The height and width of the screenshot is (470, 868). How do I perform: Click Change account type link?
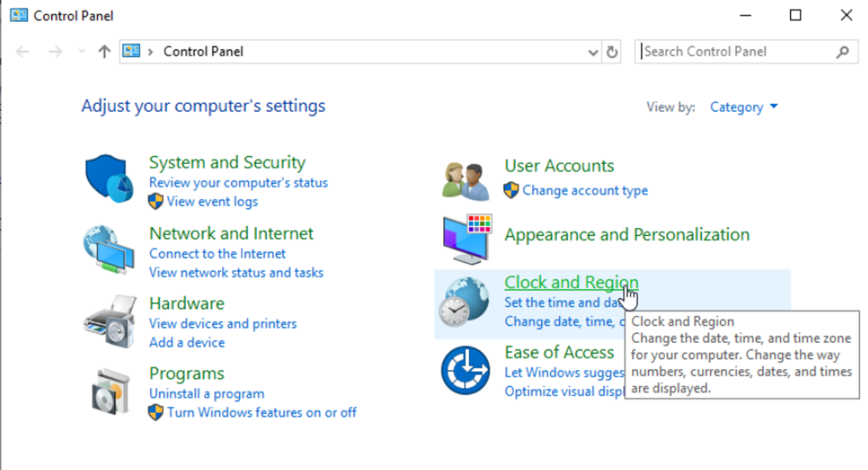tap(585, 190)
